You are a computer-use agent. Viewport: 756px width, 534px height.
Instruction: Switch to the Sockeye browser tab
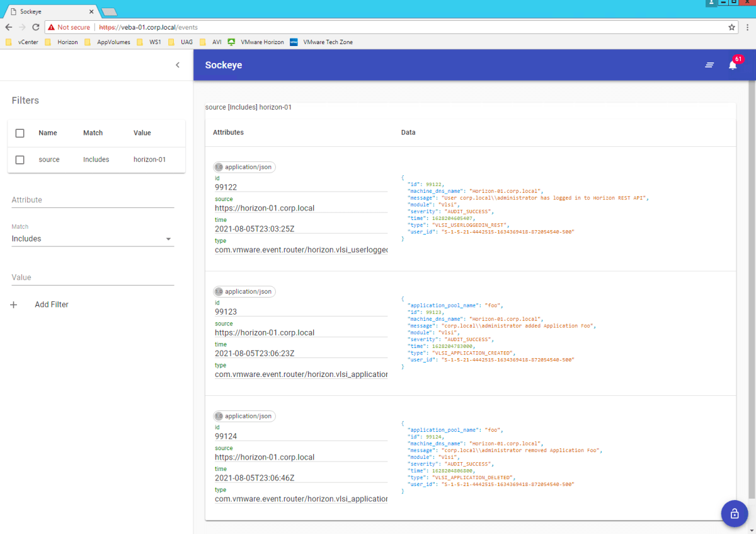tap(50, 11)
